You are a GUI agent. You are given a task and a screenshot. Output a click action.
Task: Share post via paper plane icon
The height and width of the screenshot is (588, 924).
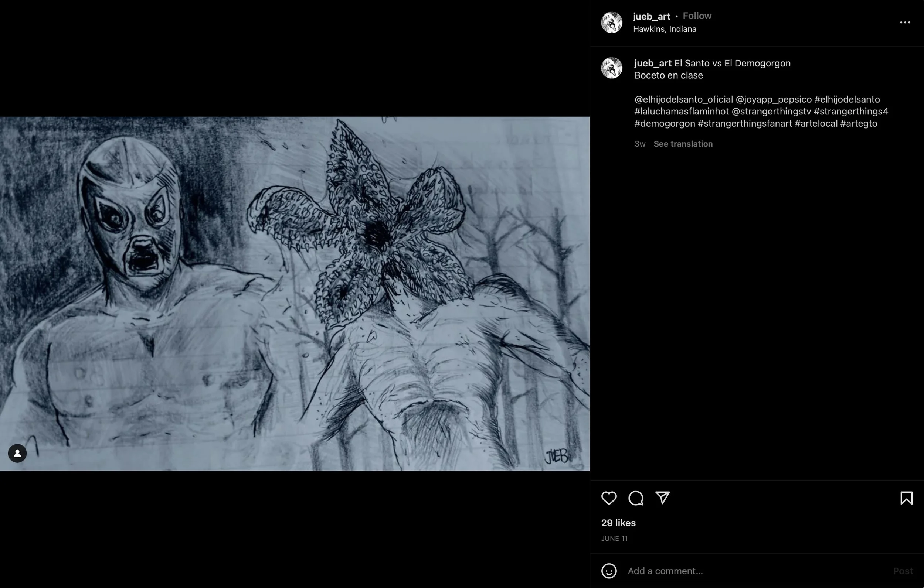(x=662, y=498)
